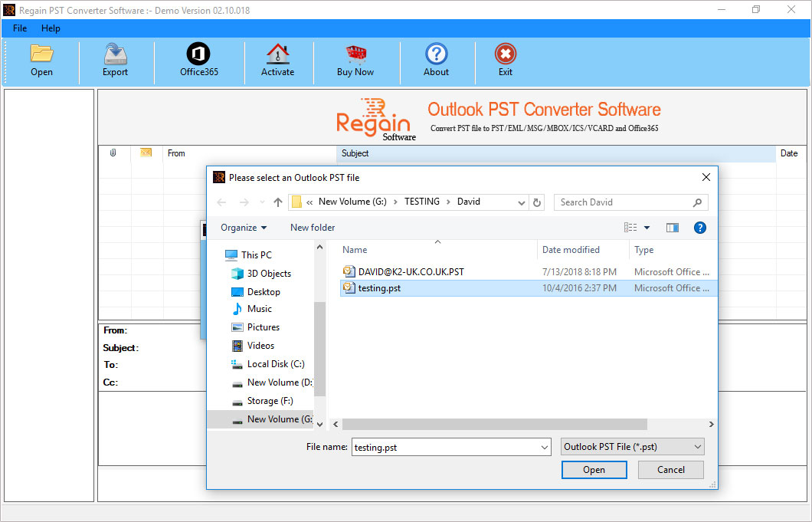The width and height of the screenshot is (812, 522).
Task: Select Pictures in navigation pane
Action: (x=256, y=327)
